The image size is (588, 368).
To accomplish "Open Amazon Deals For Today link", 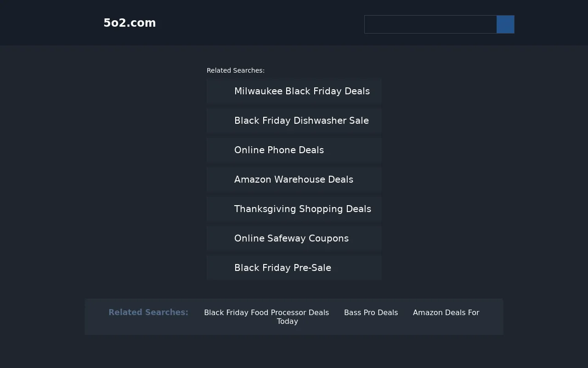I will [x=378, y=317].
